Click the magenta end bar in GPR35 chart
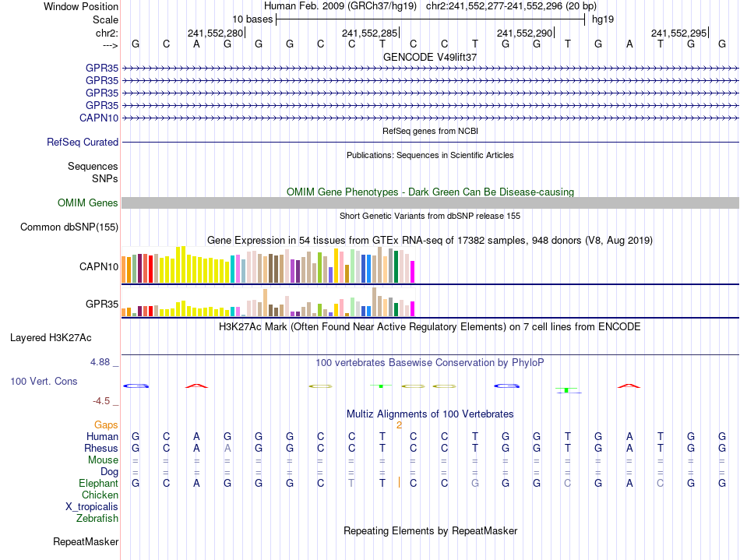 [x=413, y=309]
